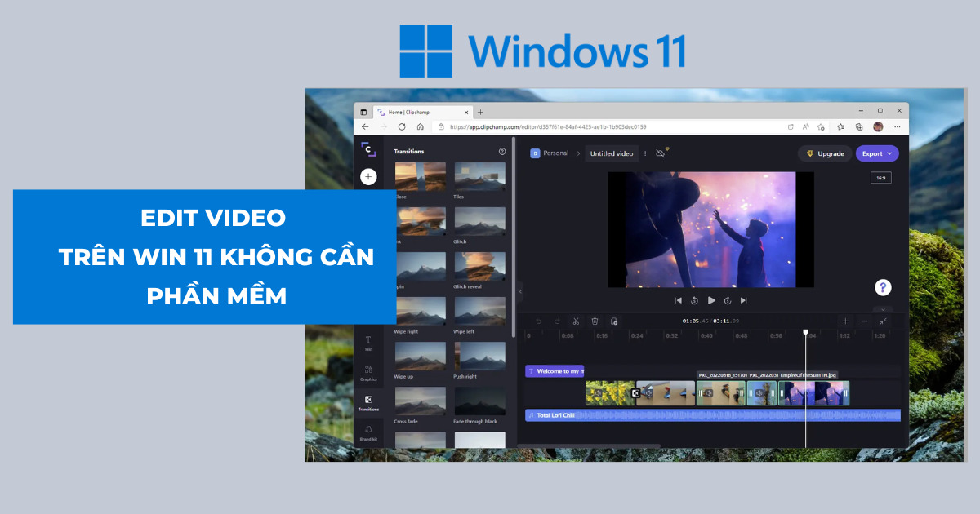Move the playhead marker on the timeline ruler
This screenshot has height=514, width=980.
(806, 332)
